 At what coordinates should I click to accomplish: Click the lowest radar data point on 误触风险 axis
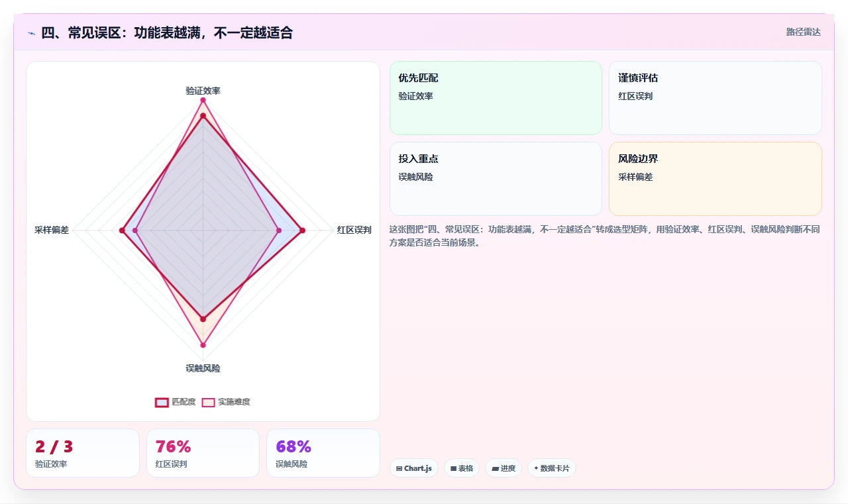click(x=203, y=345)
